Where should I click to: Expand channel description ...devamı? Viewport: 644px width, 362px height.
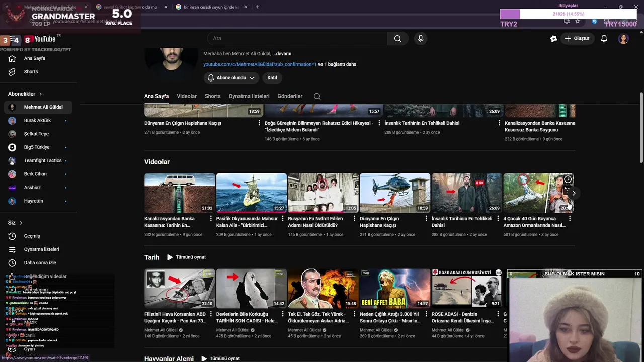click(x=282, y=54)
